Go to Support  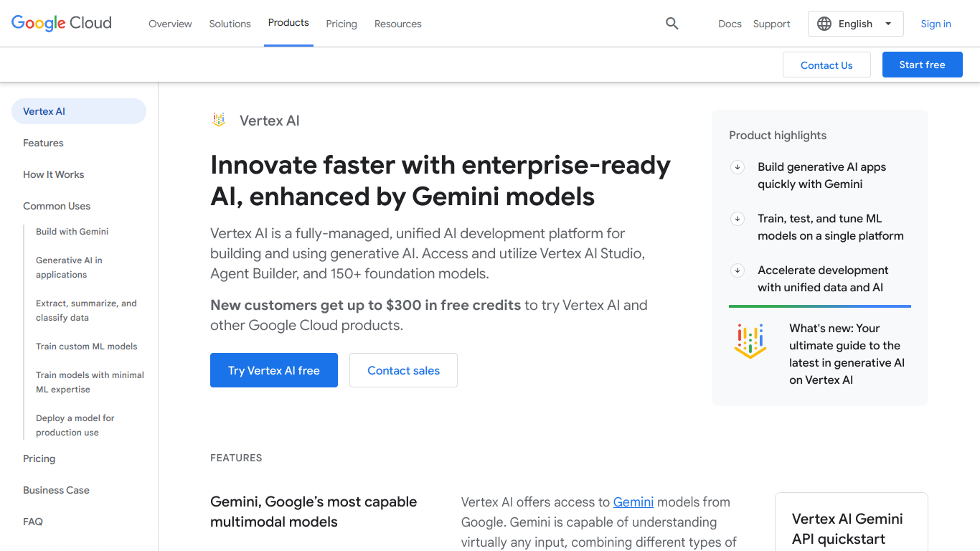click(771, 24)
